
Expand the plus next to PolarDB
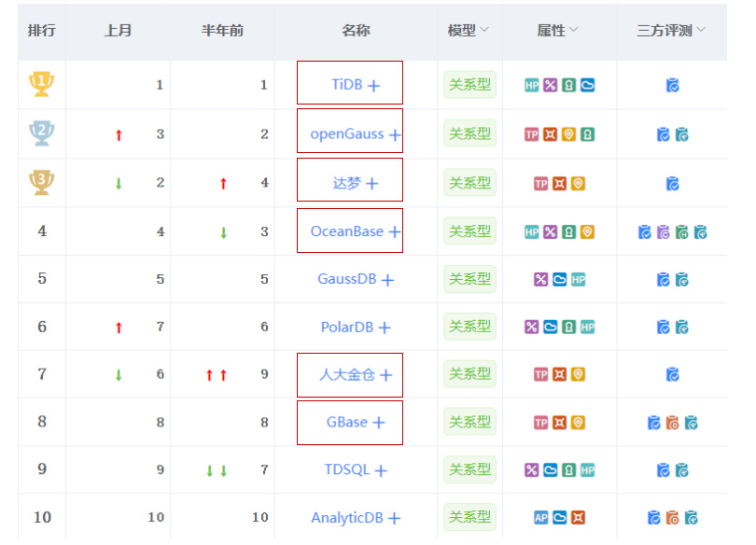coord(385,328)
